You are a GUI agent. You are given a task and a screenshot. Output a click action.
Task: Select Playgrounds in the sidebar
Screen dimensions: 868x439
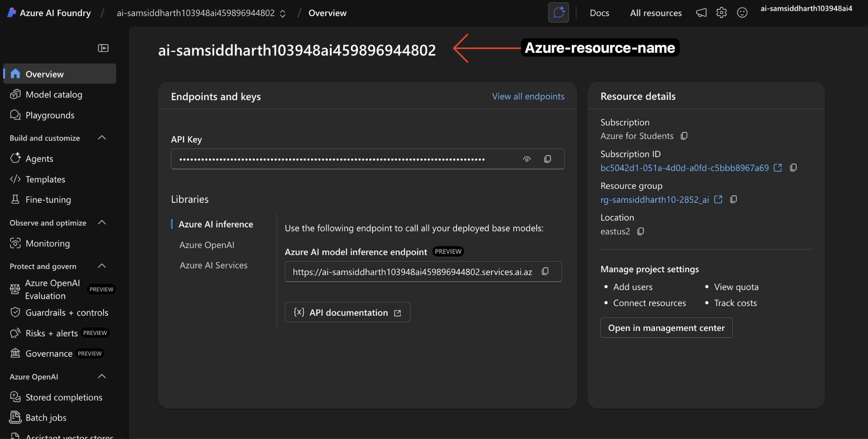click(50, 115)
